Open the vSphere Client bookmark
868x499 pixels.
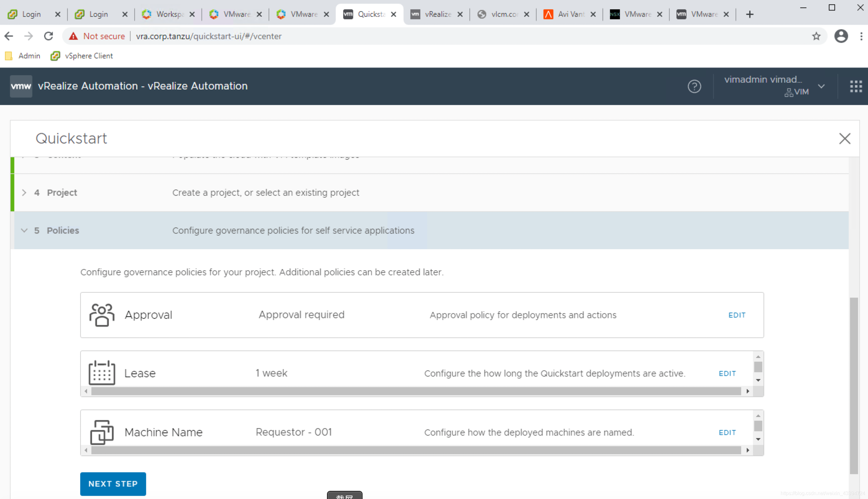tap(81, 56)
